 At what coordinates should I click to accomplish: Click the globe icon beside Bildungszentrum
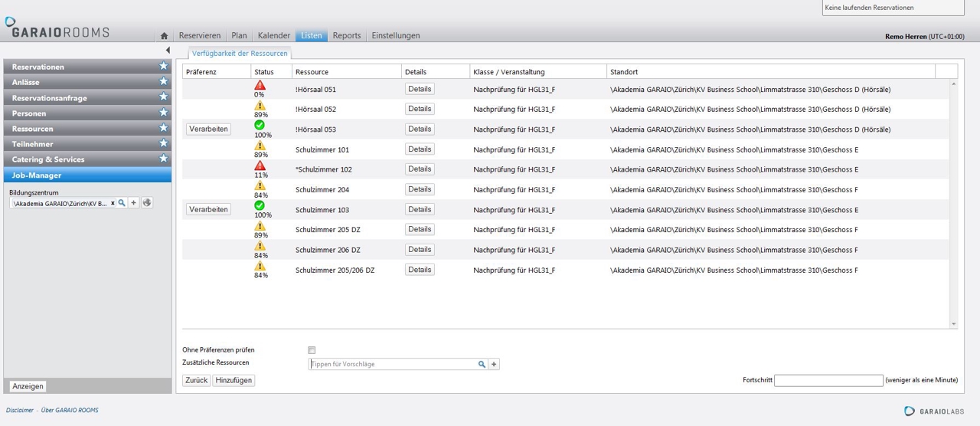(147, 203)
